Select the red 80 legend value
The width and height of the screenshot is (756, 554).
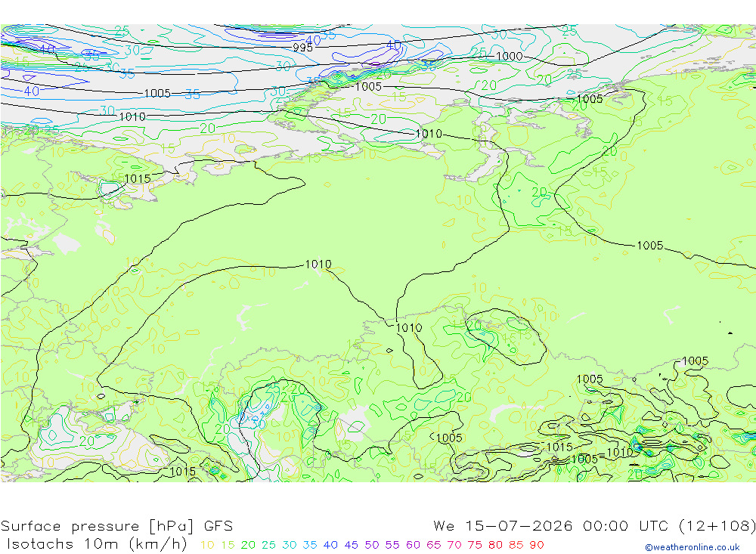tap(496, 545)
